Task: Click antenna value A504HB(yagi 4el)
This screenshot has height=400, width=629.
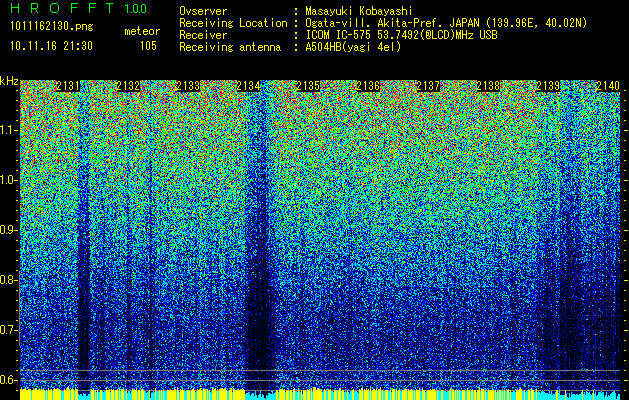Action: point(353,47)
